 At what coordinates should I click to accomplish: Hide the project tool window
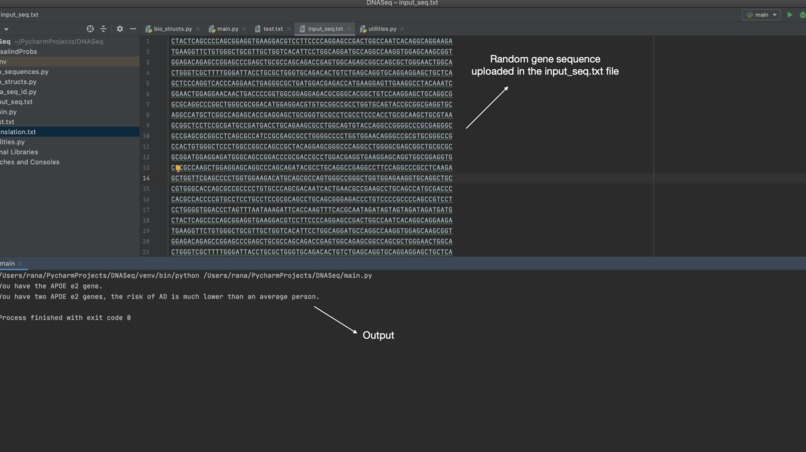[x=133, y=29]
